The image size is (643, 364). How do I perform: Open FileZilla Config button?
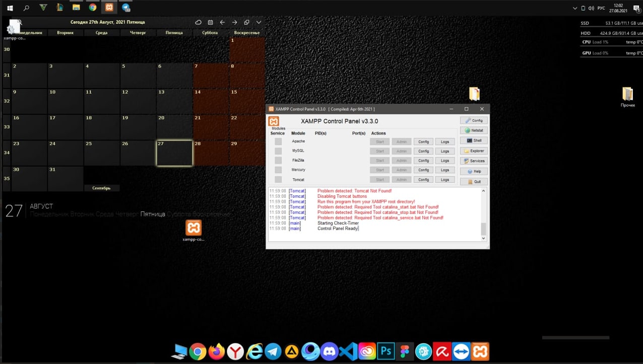423,161
